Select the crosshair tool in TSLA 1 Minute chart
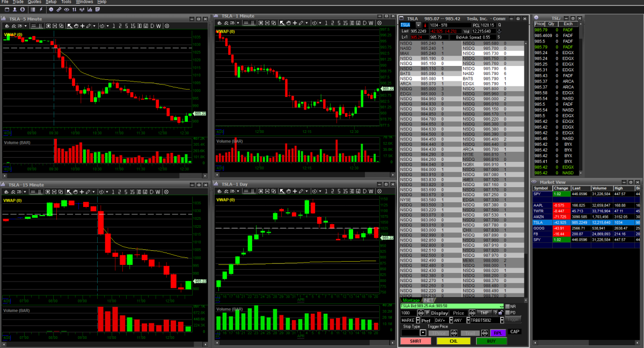 pos(295,23)
